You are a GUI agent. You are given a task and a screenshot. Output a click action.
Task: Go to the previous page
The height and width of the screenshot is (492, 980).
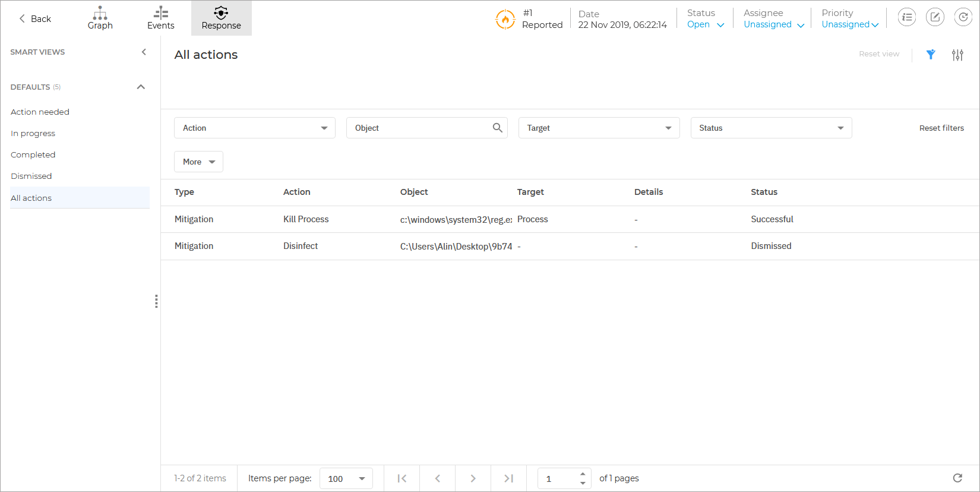[438, 478]
